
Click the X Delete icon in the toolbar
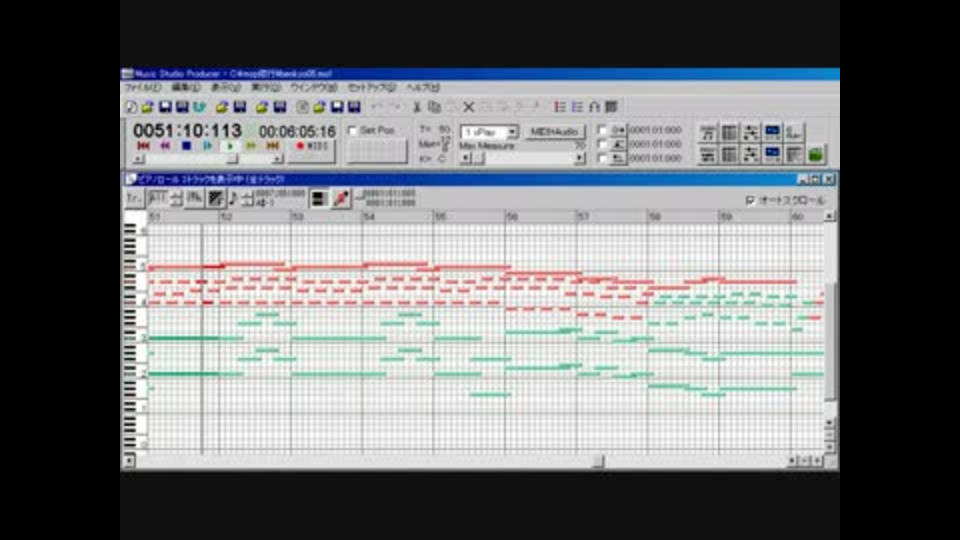coord(468,107)
